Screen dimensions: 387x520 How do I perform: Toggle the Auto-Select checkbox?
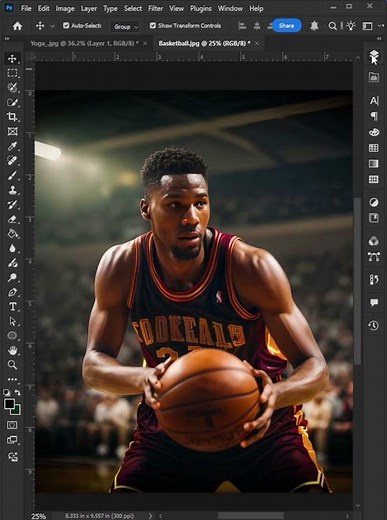[x=66, y=26]
